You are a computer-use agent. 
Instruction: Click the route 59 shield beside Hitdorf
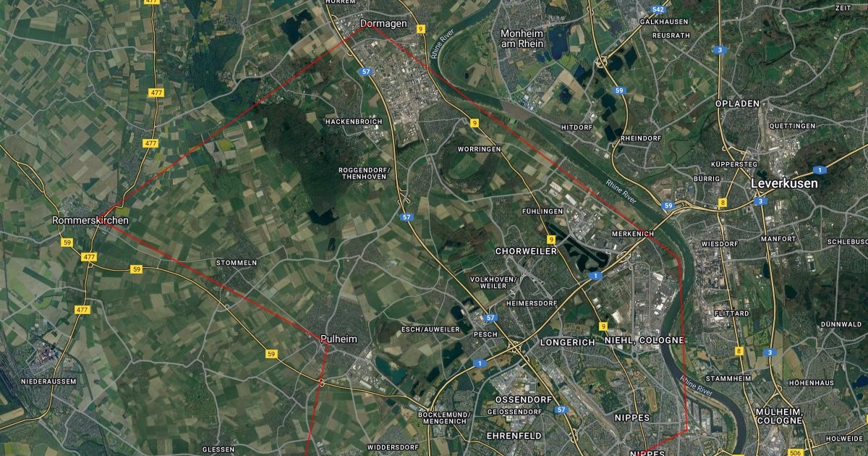[618, 90]
